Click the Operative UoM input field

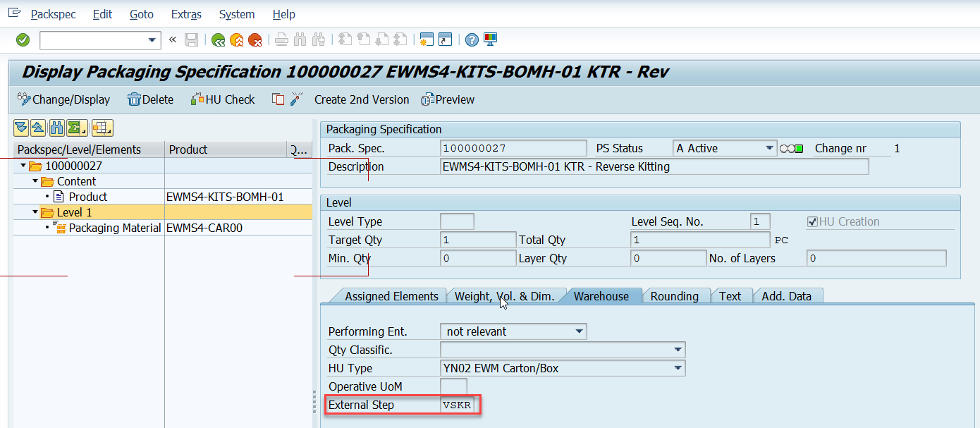point(453,386)
